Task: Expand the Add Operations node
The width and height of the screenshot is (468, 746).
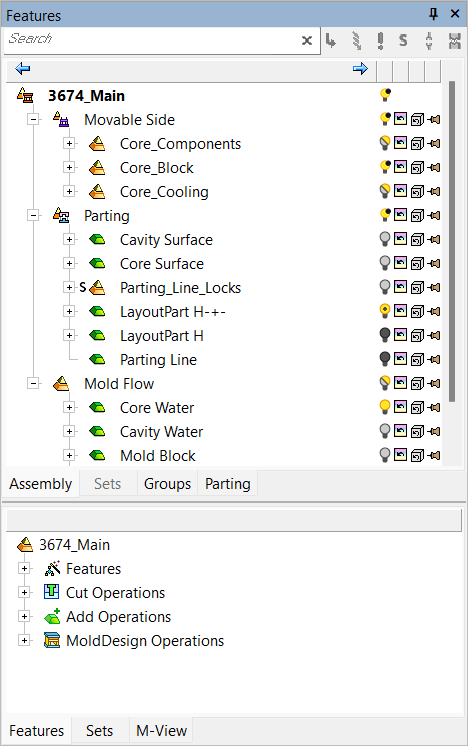Action: [x=25, y=616]
